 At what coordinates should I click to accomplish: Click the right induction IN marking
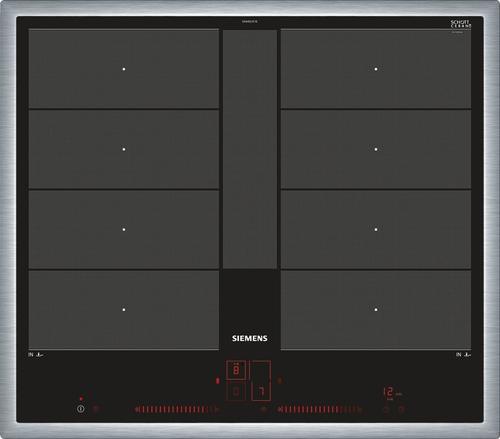[464, 355]
